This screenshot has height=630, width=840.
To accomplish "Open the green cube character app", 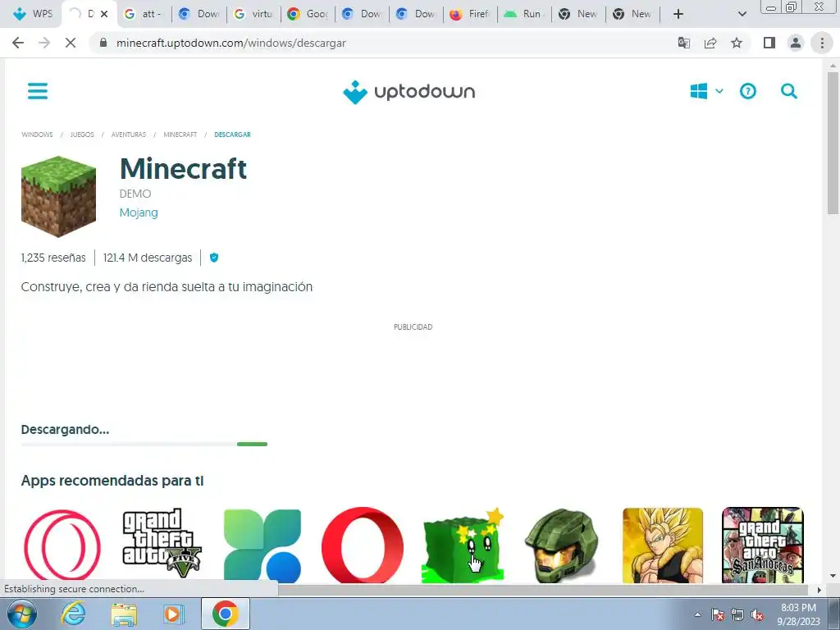I will [463, 546].
